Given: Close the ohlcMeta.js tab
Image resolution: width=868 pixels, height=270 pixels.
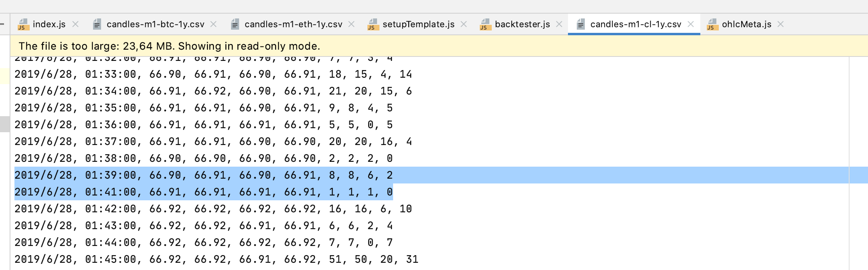Looking at the screenshot, I should tap(781, 24).
